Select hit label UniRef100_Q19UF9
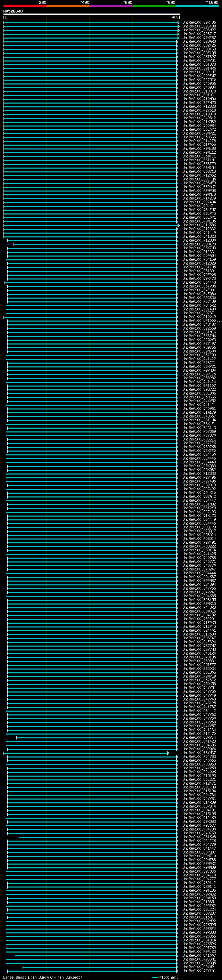This screenshot has width=222, height=980. pyautogui.click(x=199, y=114)
